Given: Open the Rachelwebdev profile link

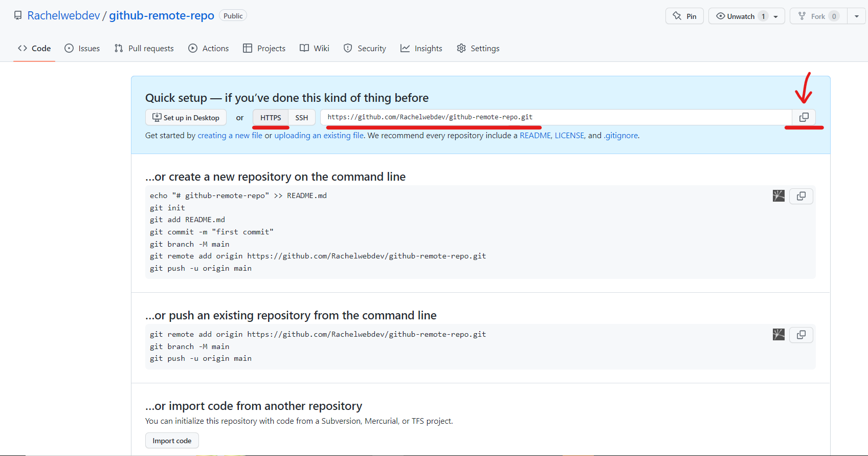Looking at the screenshot, I should [63, 16].
